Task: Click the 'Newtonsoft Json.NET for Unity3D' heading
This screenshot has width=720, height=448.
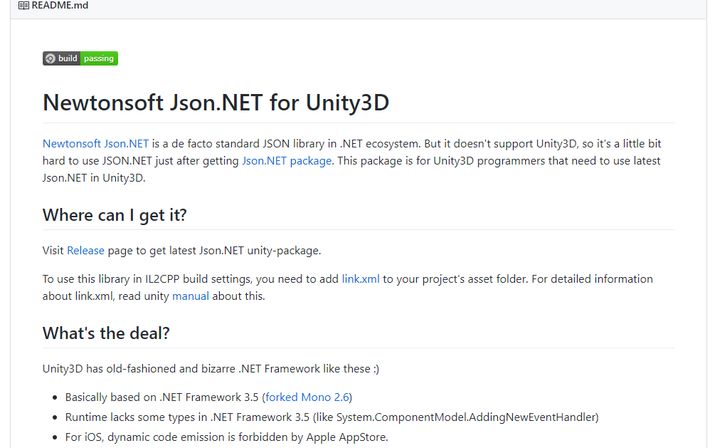Action: [216, 102]
